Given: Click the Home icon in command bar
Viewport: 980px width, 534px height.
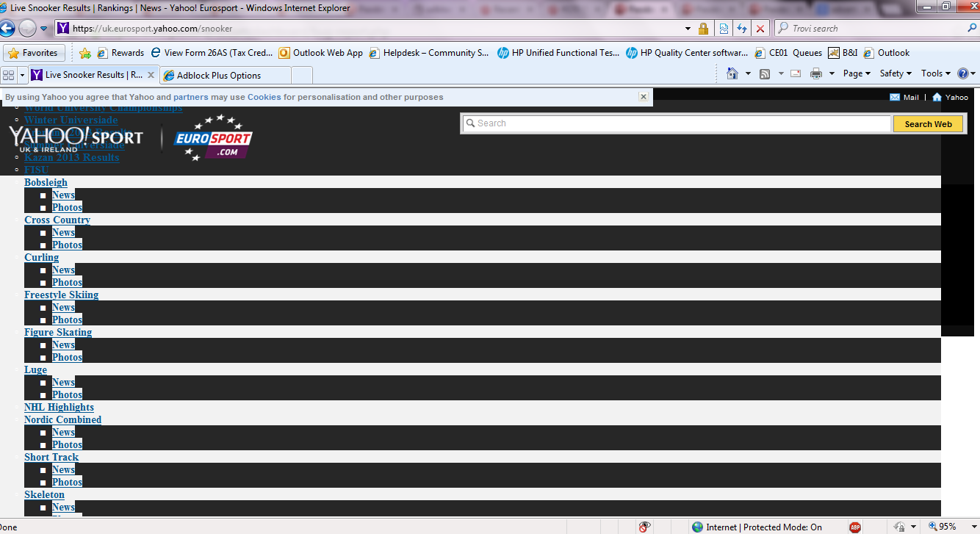Looking at the screenshot, I should click(x=732, y=73).
